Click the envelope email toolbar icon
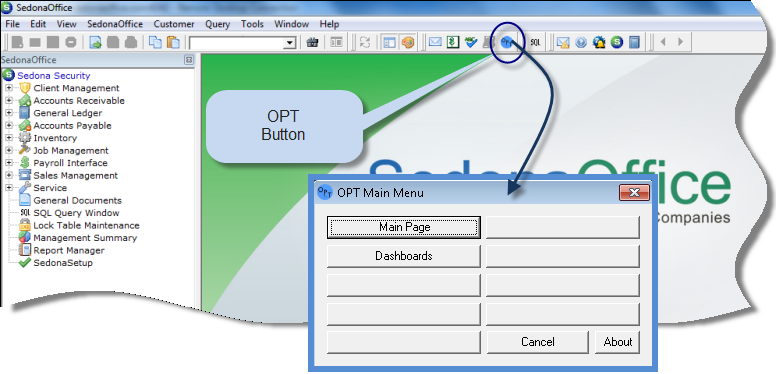Image resolution: width=778 pixels, height=374 pixels. pos(435,42)
